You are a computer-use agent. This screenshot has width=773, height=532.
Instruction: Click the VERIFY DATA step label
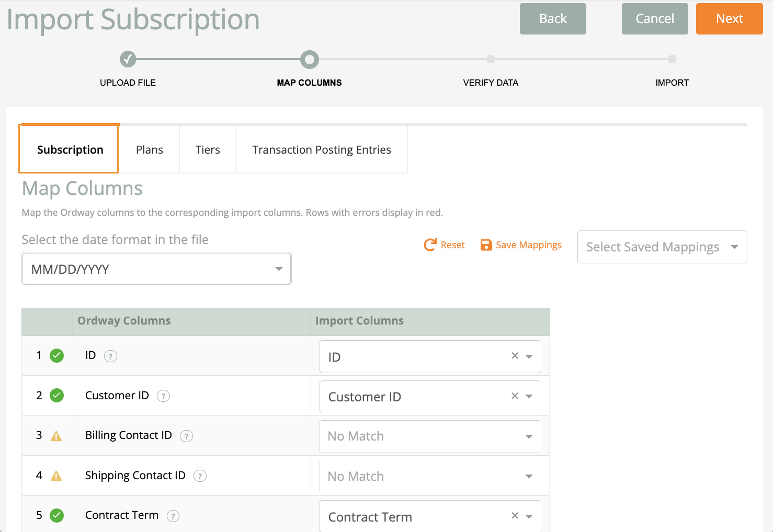tap(491, 83)
